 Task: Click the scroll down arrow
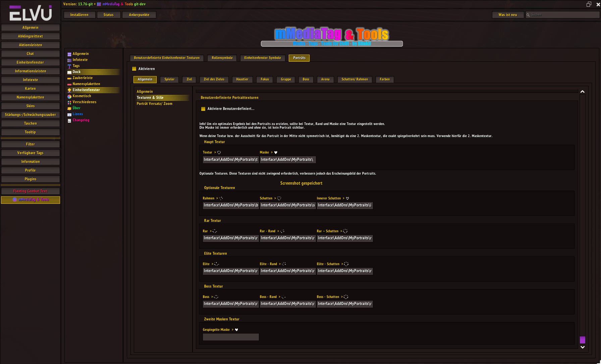pyautogui.click(x=583, y=347)
